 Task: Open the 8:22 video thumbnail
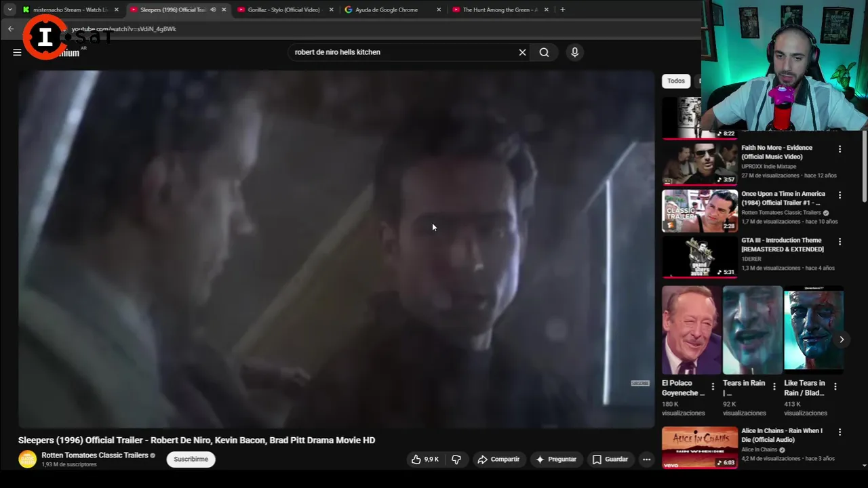click(682, 117)
